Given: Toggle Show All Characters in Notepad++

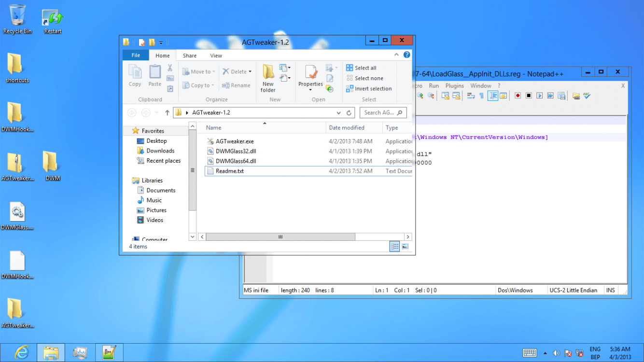Looking at the screenshot, I should [481, 96].
